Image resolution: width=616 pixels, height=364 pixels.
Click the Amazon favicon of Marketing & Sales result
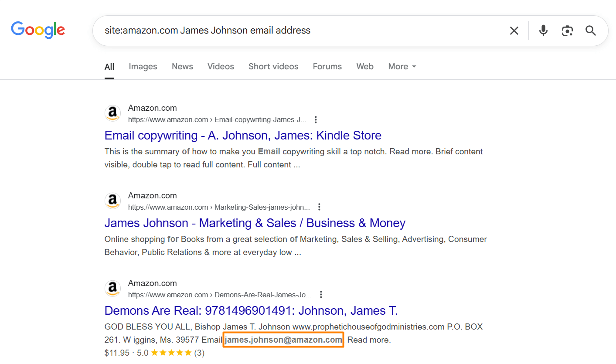[x=112, y=201]
